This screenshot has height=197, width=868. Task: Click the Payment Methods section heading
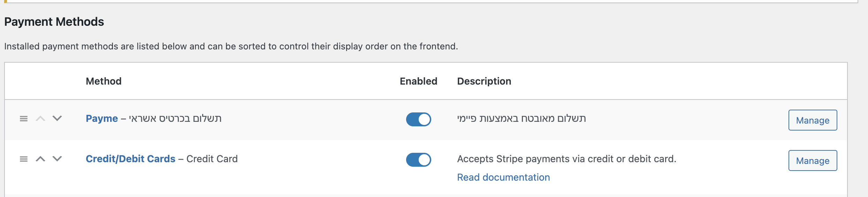pyautogui.click(x=54, y=22)
